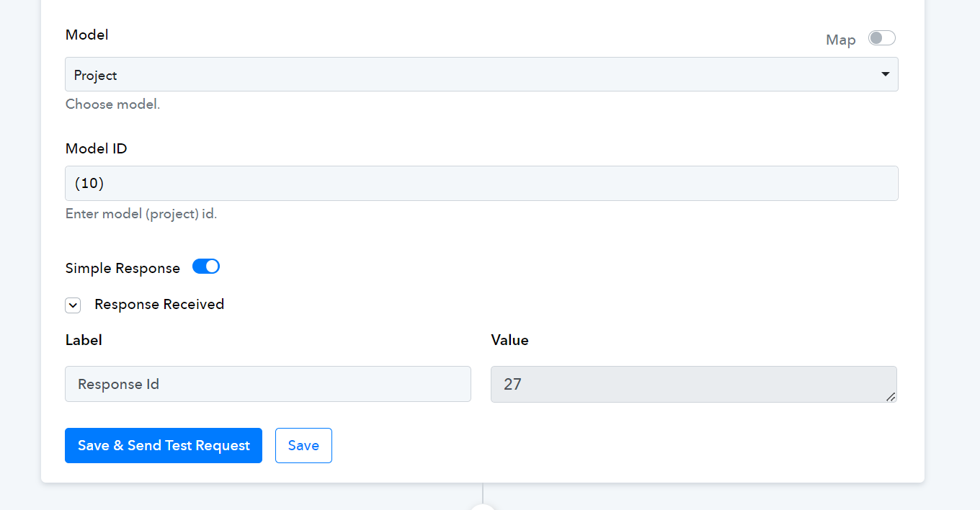Click the Model ID field label
The image size is (980, 510).
pyautogui.click(x=97, y=148)
